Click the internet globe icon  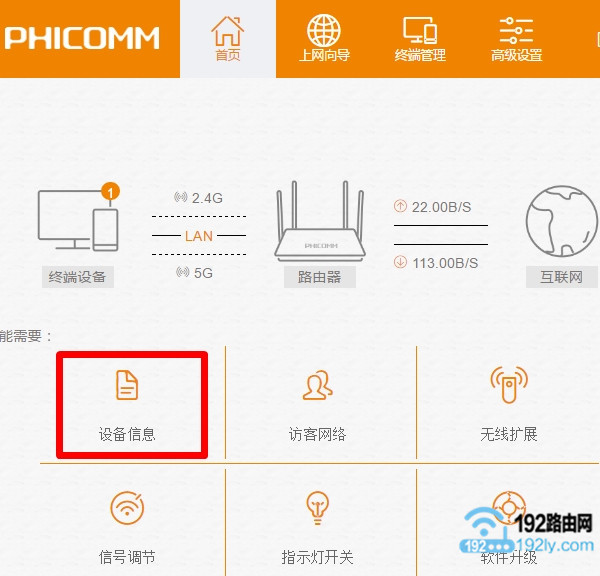pyautogui.click(x=561, y=221)
